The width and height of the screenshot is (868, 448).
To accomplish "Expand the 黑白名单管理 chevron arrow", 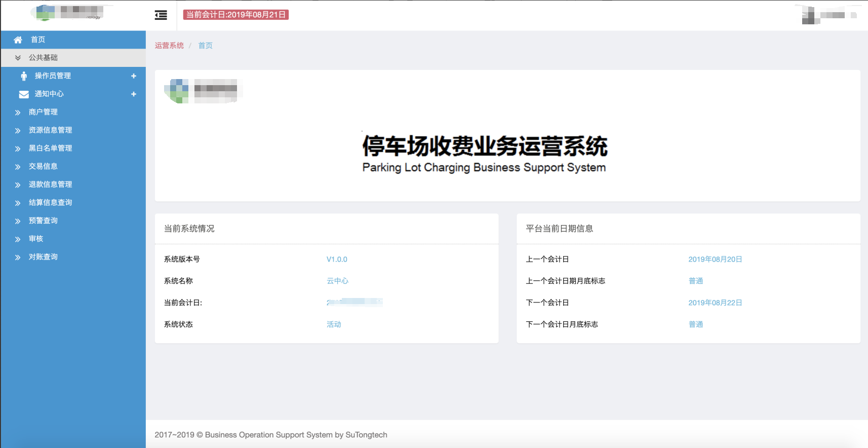I will coord(18,148).
